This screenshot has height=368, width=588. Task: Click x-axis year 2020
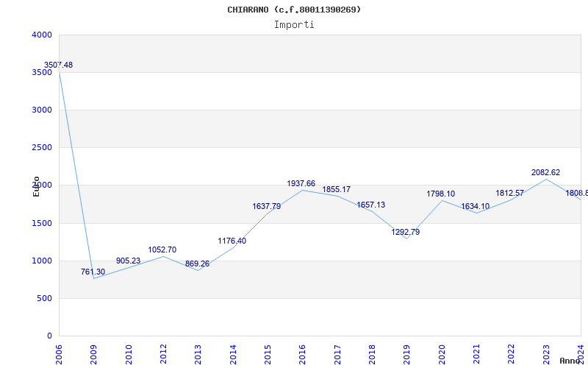[x=442, y=355]
